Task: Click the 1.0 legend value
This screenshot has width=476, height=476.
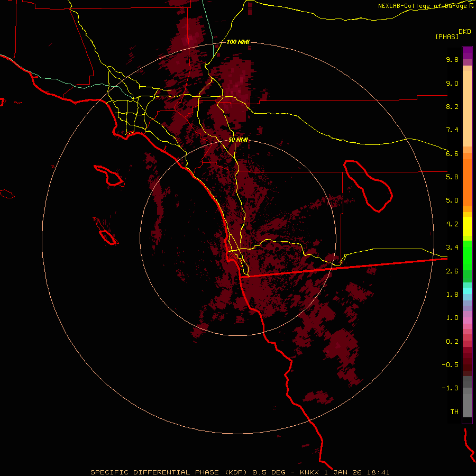Action: pyautogui.click(x=452, y=318)
